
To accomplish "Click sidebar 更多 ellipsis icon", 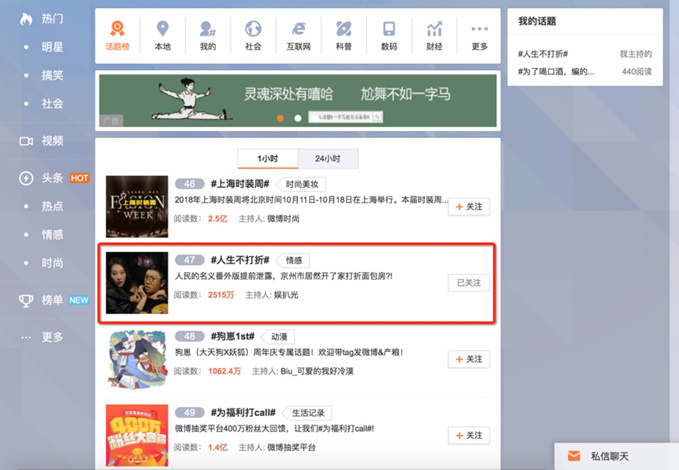I will tap(26, 337).
